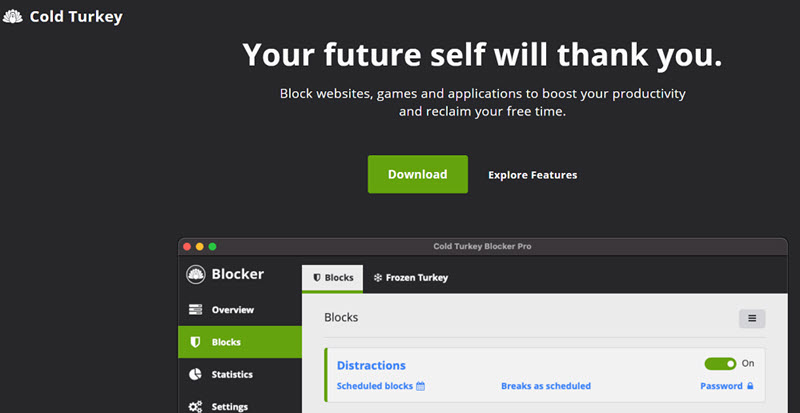800x413 pixels.
Task: Click the shield icon beside Blocks in sidebar
Action: pos(195,342)
